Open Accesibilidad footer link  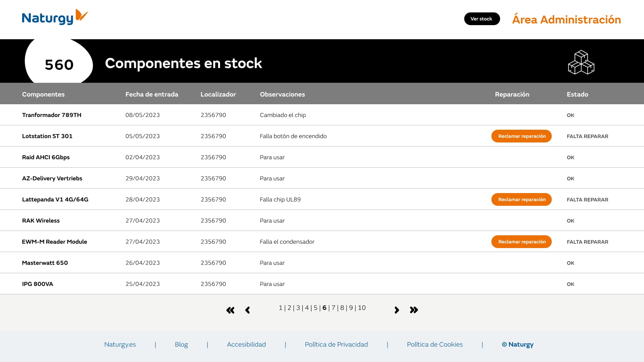pyautogui.click(x=246, y=345)
